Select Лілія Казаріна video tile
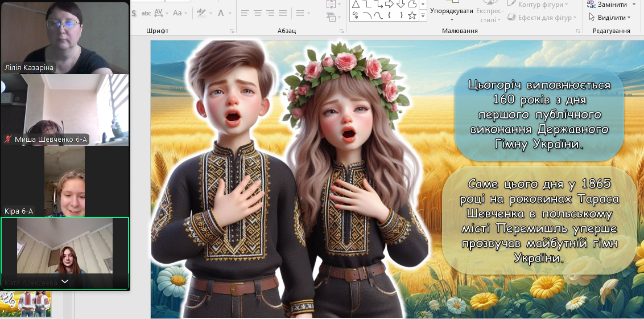 pos(65,38)
